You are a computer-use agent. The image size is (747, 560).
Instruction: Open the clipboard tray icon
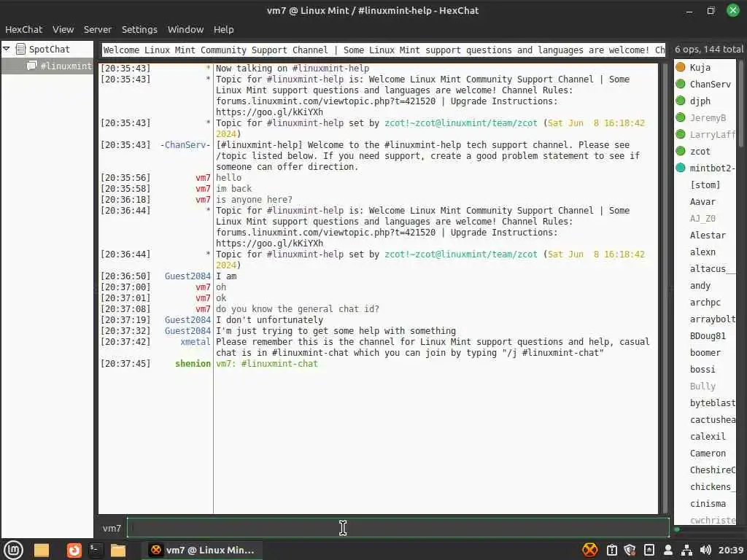click(x=612, y=550)
